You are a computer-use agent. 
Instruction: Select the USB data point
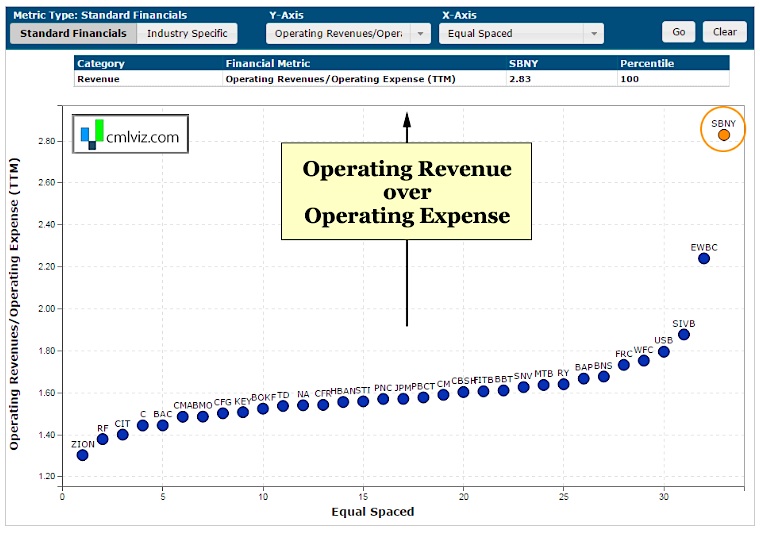click(x=664, y=352)
